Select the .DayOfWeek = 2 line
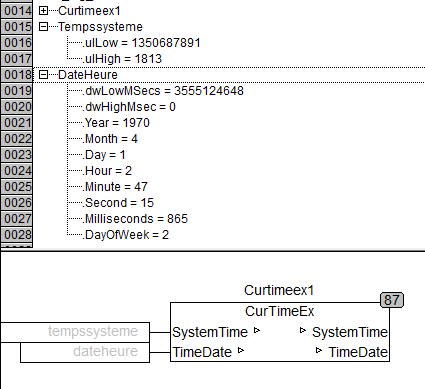425x389 pixels. click(126, 235)
